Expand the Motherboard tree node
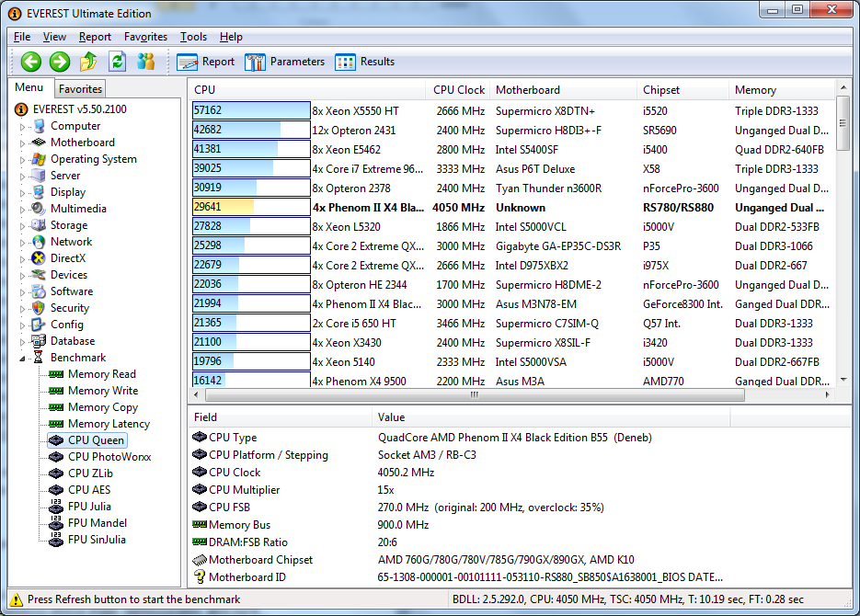The image size is (860, 616). [23, 143]
